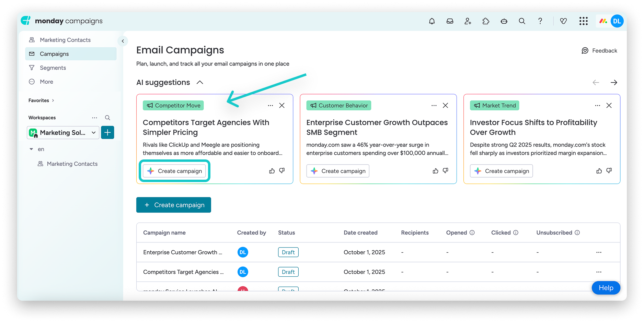This screenshot has width=644, height=323.
Task: Thumbs up the Market Trend suggestion
Action: click(x=599, y=171)
